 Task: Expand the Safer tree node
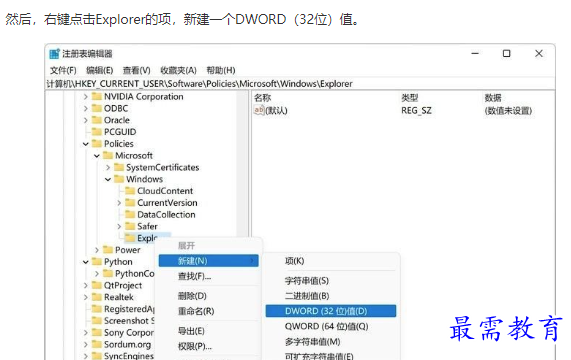[119, 226]
